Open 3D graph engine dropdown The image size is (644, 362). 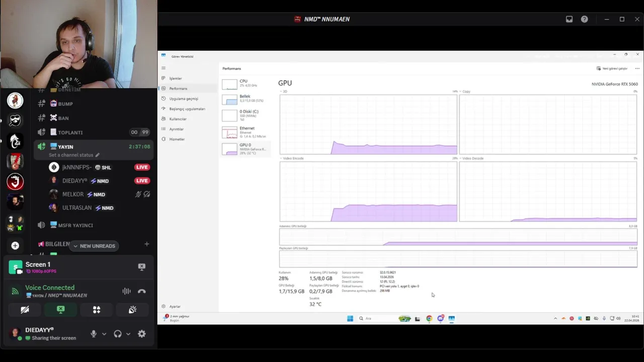point(284,92)
